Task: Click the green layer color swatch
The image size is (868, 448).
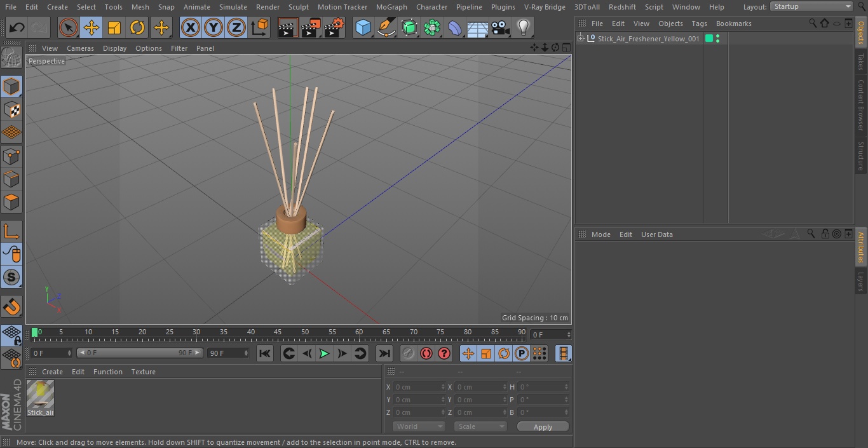Action: coord(709,39)
